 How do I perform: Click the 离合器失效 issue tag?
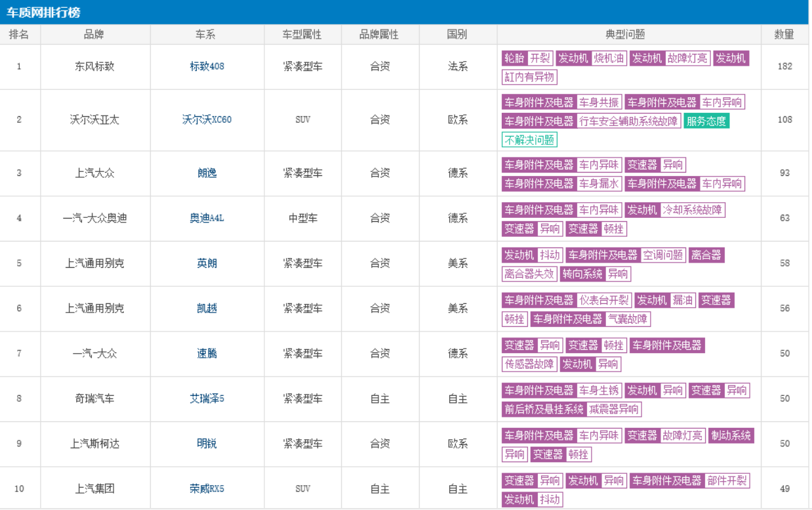[529, 274]
